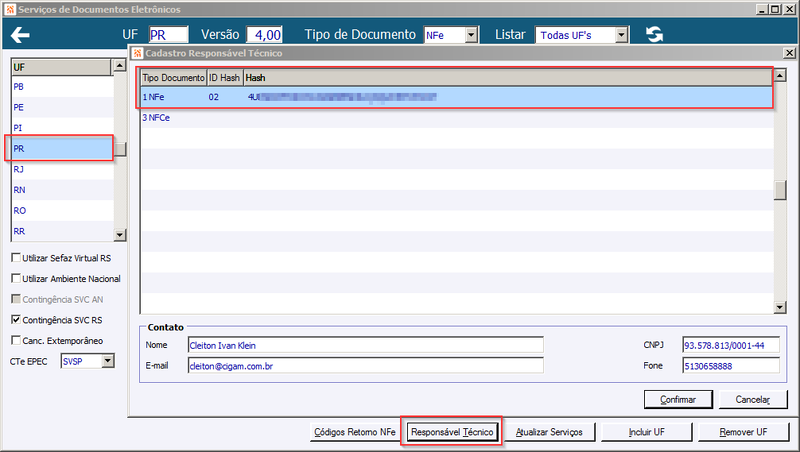
Task: Click the disabled Contingência SVC AN checkbox
Action: click(16, 299)
